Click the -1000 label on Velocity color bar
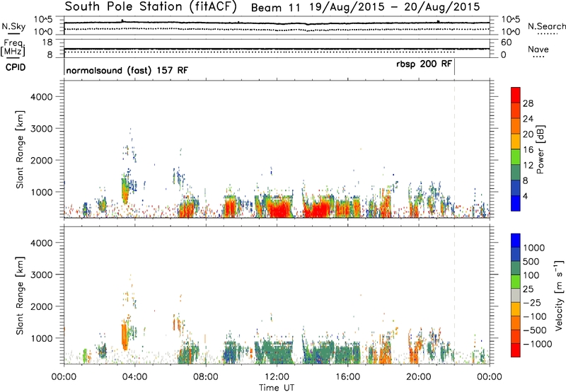Viewport: 566px width, 392px height. pyautogui.click(x=538, y=344)
